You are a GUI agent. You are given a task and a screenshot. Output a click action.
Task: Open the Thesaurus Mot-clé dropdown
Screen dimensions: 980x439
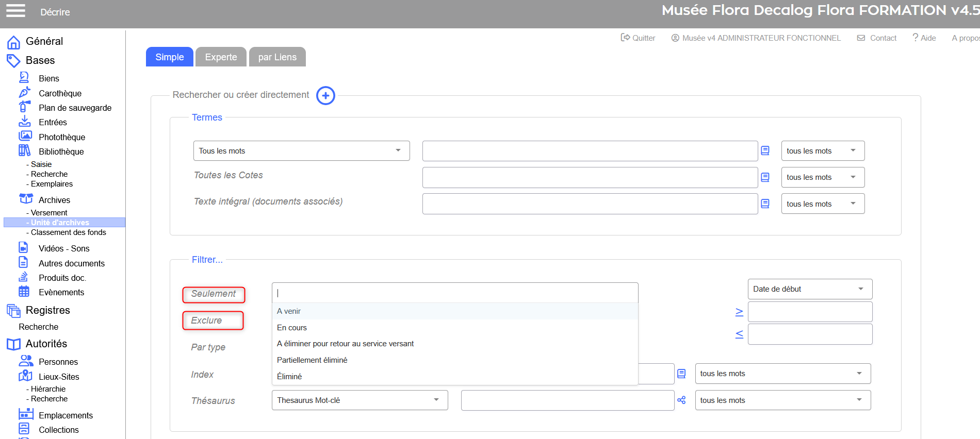click(x=360, y=400)
